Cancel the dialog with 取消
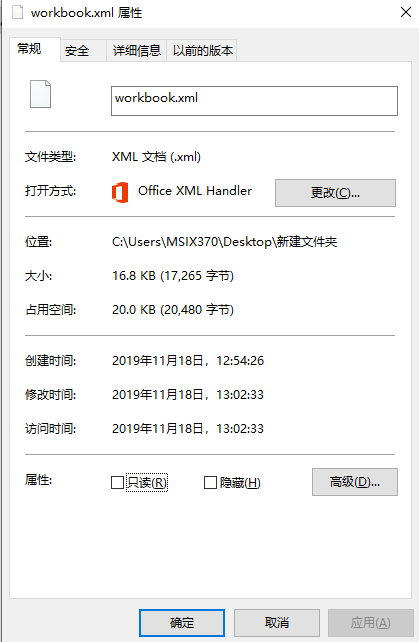This screenshot has height=642, width=419. coord(277,623)
